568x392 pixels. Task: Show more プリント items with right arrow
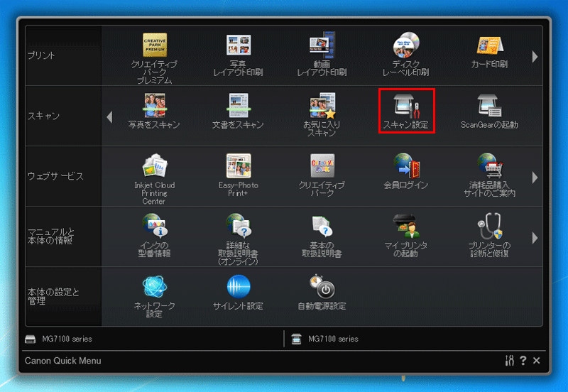(x=535, y=57)
